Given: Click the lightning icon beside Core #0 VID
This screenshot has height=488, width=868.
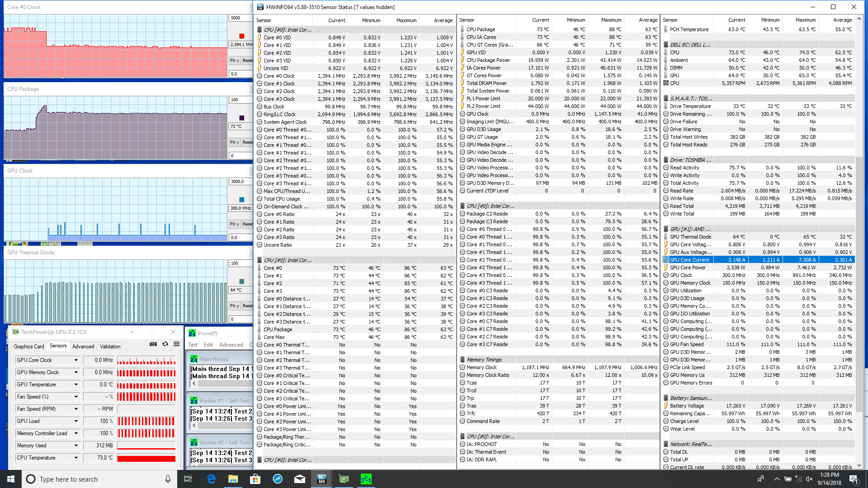Looking at the screenshot, I should pyautogui.click(x=259, y=38).
